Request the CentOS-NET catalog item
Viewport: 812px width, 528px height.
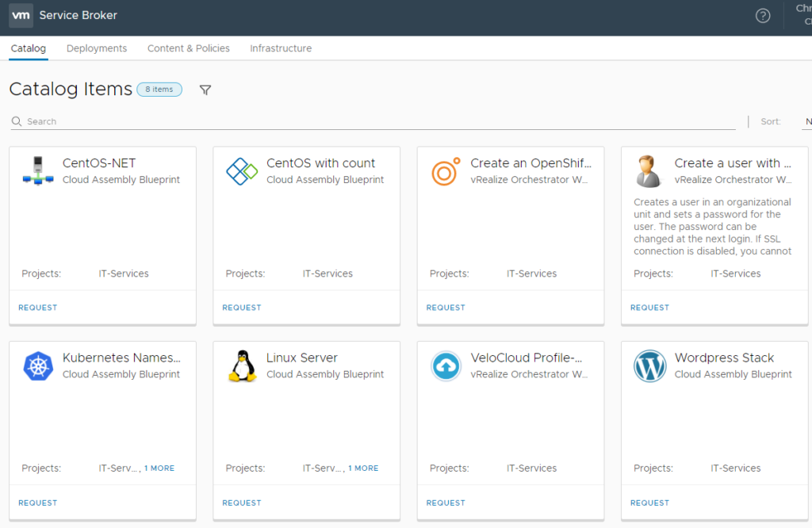(38, 308)
